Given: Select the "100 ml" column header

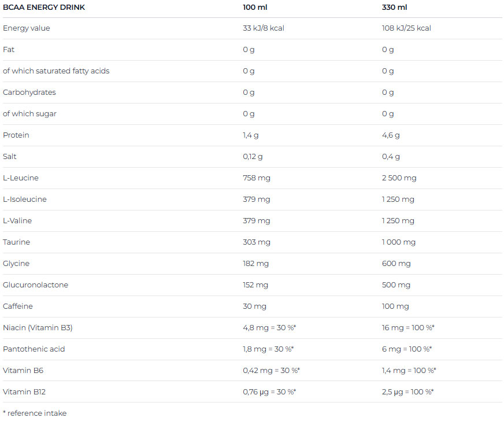Looking at the screenshot, I should 255,7.
